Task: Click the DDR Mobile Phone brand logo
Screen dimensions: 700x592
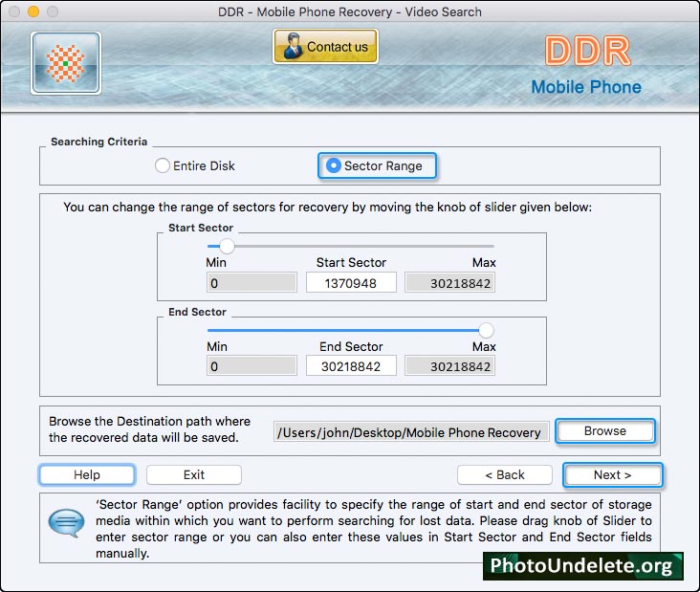Action: [586, 65]
